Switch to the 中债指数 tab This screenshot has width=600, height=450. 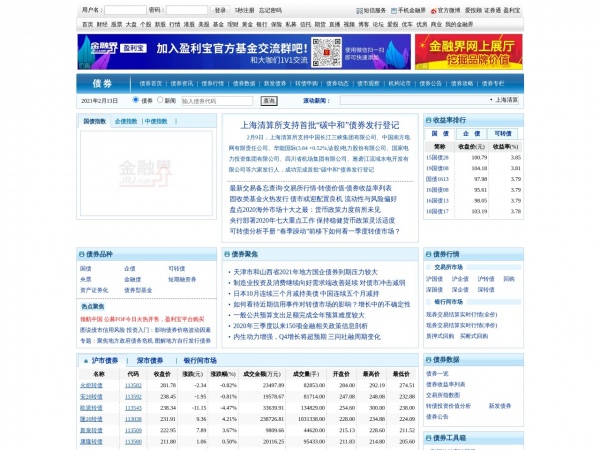click(x=156, y=121)
